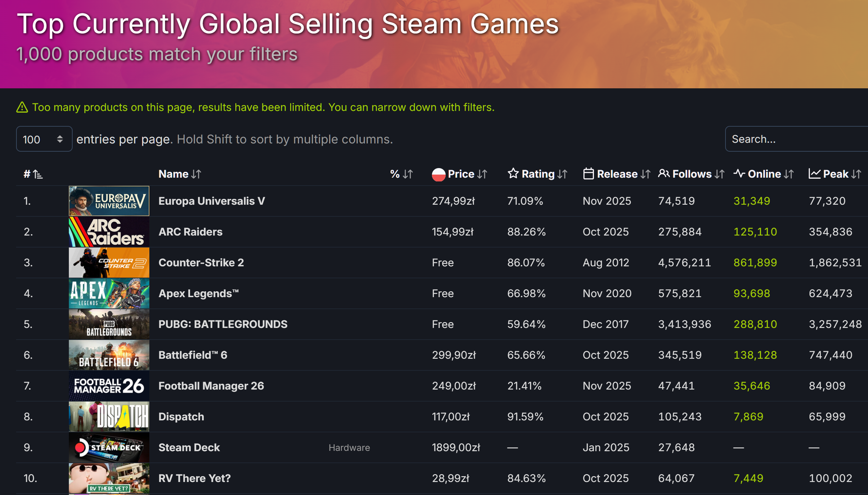Open the entries per page selector
The image size is (868, 495).
(x=44, y=139)
